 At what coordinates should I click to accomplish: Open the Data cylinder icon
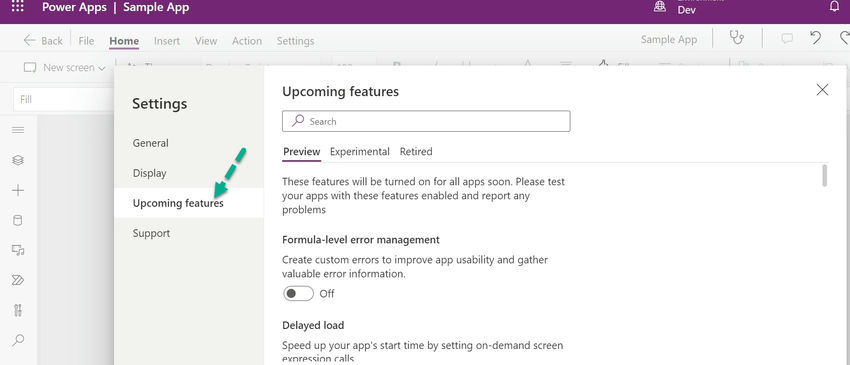18,220
